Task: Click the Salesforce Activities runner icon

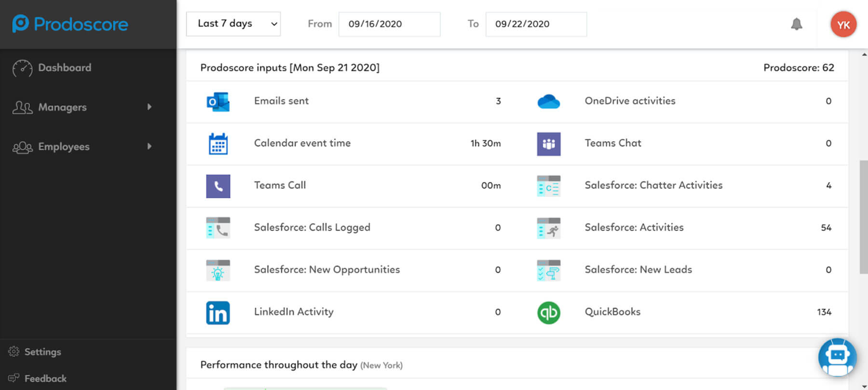Action: (549, 228)
